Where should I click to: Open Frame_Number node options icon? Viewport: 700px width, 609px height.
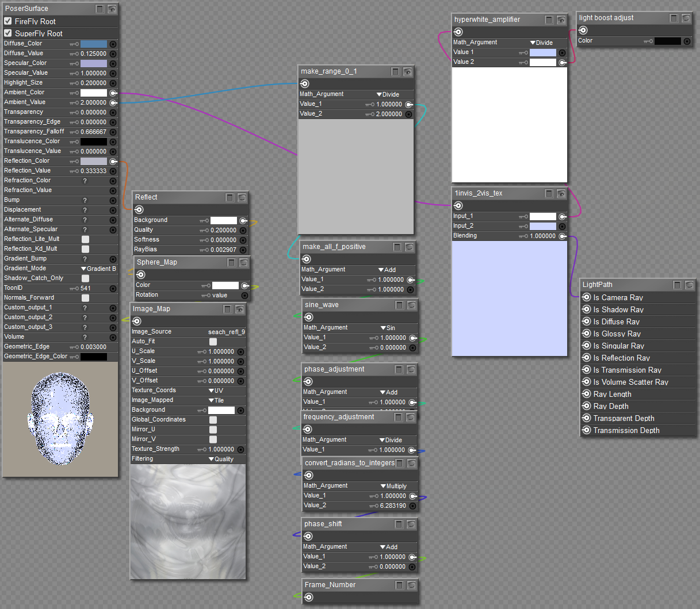pyautogui.click(x=400, y=585)
